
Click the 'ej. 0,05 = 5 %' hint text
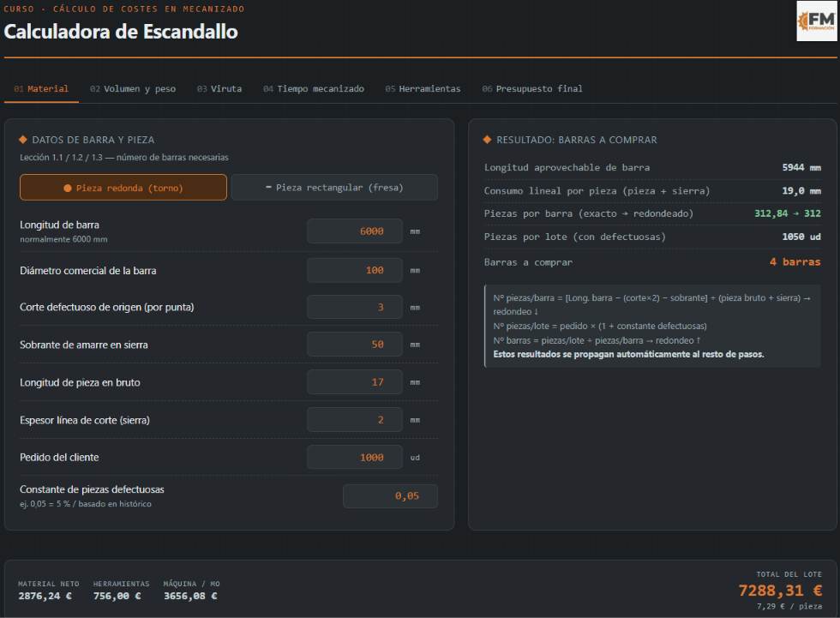[x=86, y=504]
